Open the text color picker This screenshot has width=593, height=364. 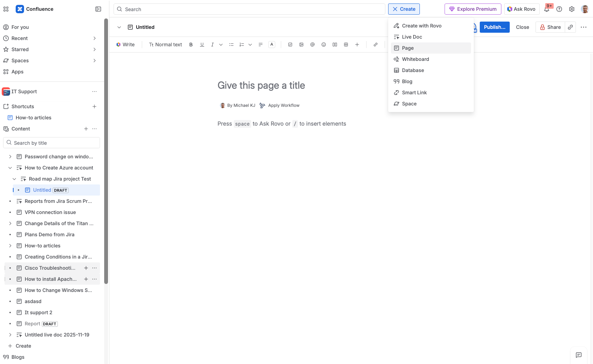click(x=272, y=45)
